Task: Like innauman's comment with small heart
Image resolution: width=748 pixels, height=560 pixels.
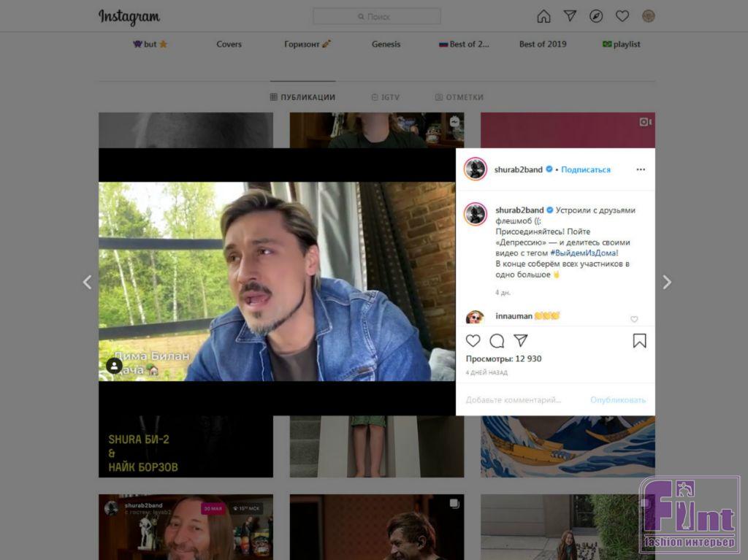Action: point(634,319)
